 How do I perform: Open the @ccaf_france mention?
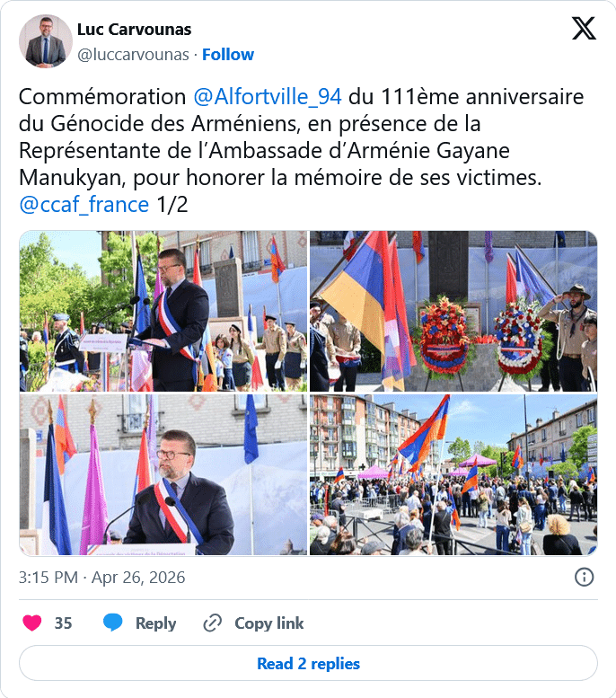coord(84,205)
